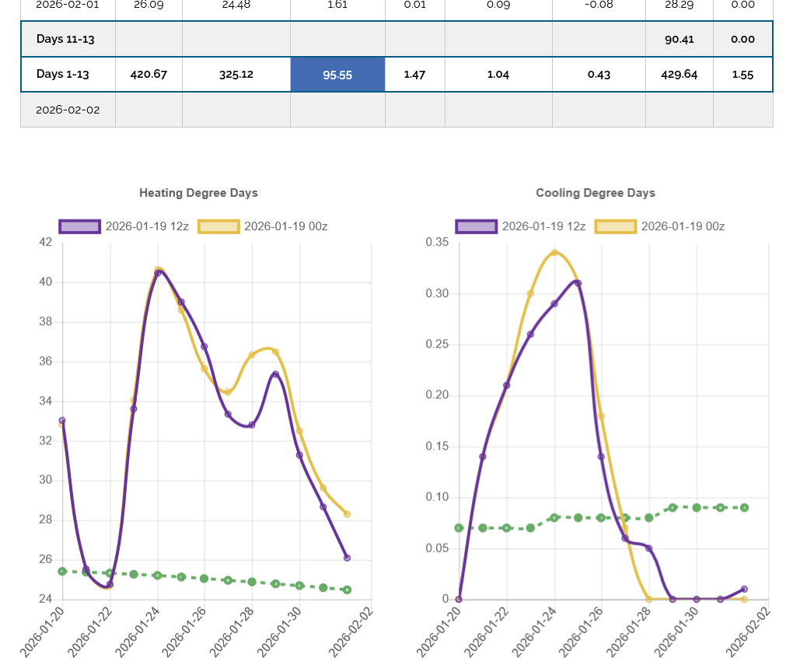Image resolution: width=793 pixels, height=672 pixels.
Task: Click the highlighted blue 95.55 cell
Action: [337, 75]
